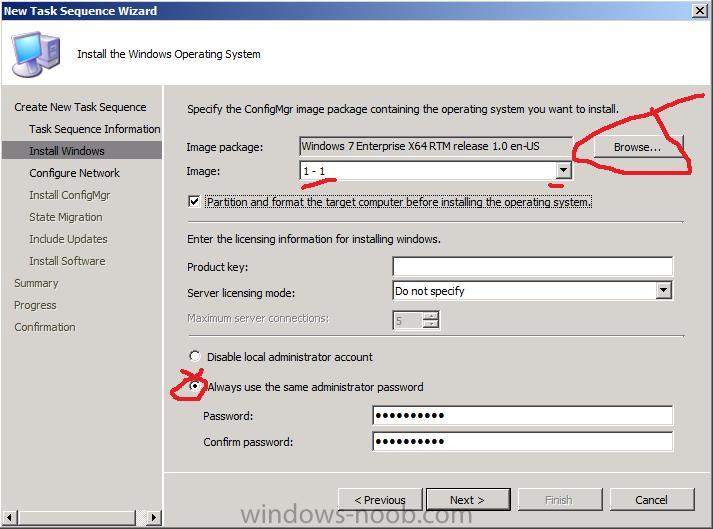Screen dimensions: 713x529
Task: Toggle partition and format target computer checkbox
Action: (x=194, y=201)
